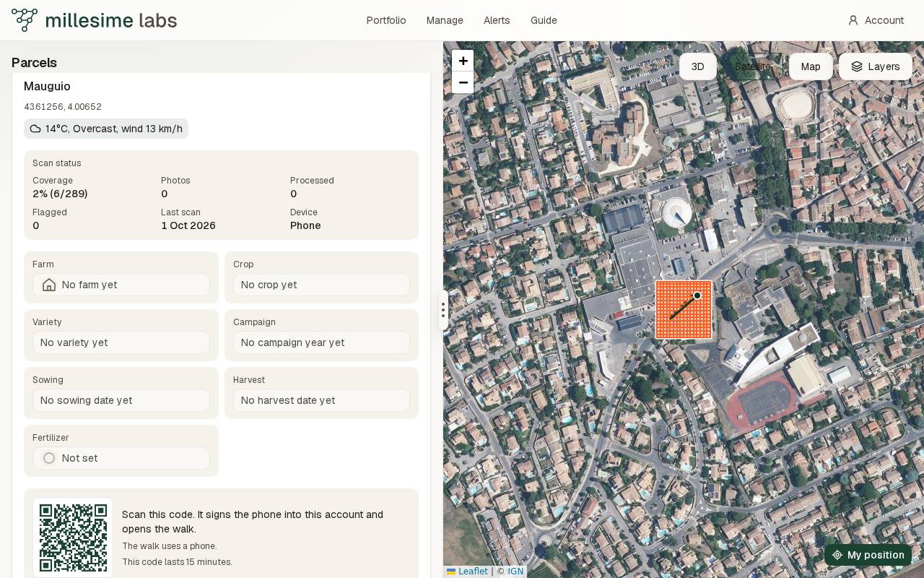The height and width of the screenshot is (578, 924).
Task: Follow the Leaflet attribution link
Action: click(x=467, y=571)
